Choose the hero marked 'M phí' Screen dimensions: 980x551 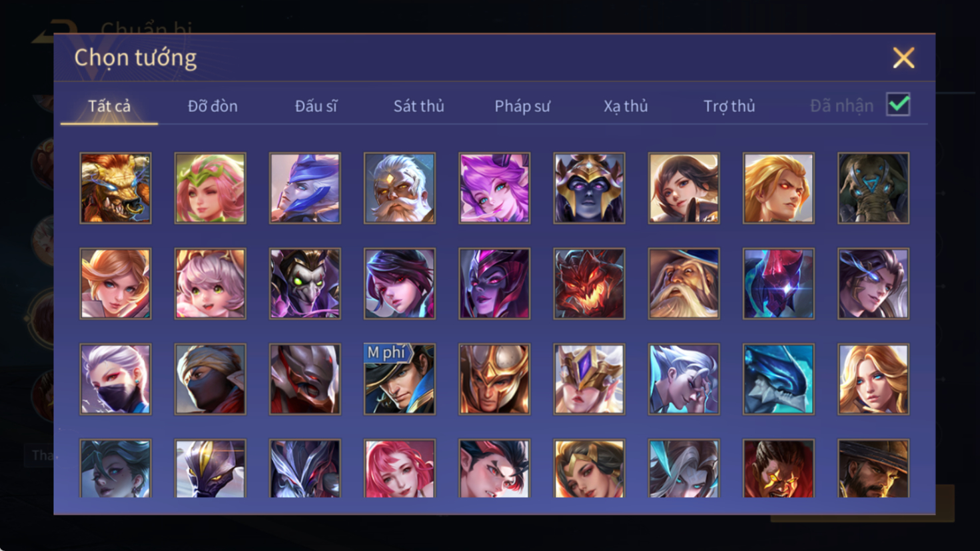[400, 379]
